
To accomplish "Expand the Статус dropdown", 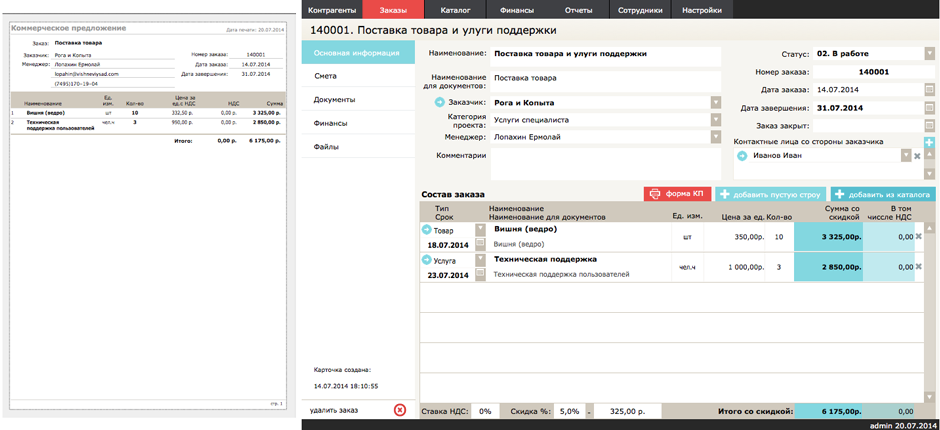I will (929, 53).
